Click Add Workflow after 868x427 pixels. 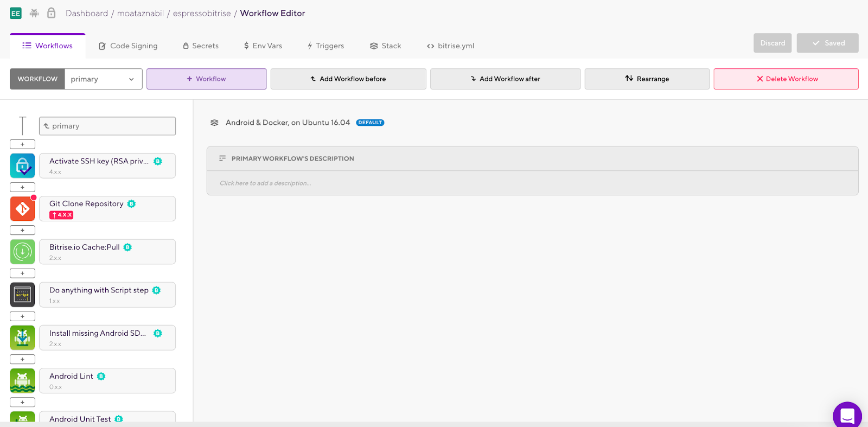pos(506,79)
